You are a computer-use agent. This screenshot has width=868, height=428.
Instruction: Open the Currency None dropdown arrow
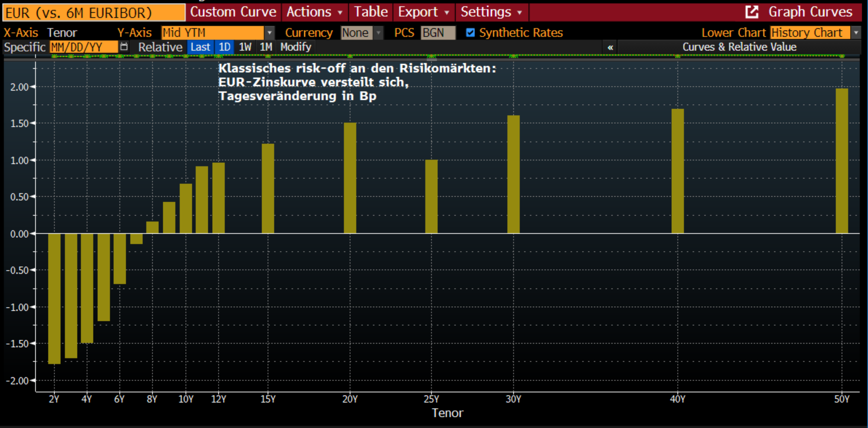point(378,33)
